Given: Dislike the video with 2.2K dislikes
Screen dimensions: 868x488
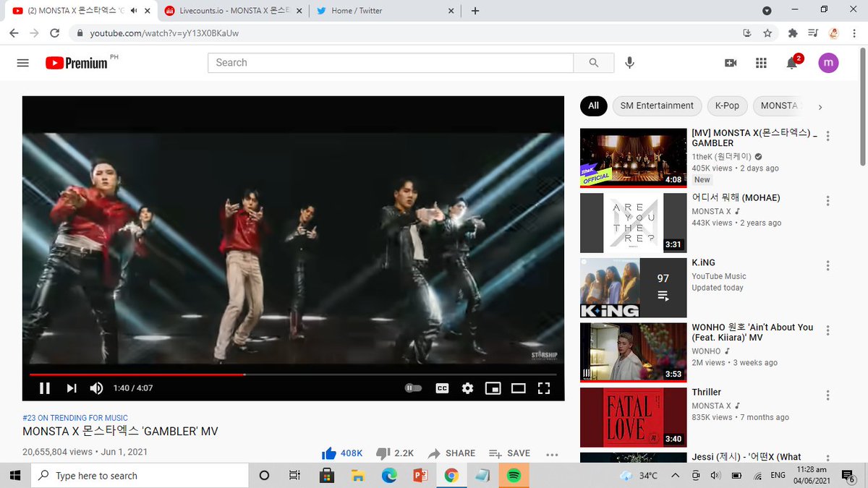Looking at the screenshot, I should click(x=395, y=453).
